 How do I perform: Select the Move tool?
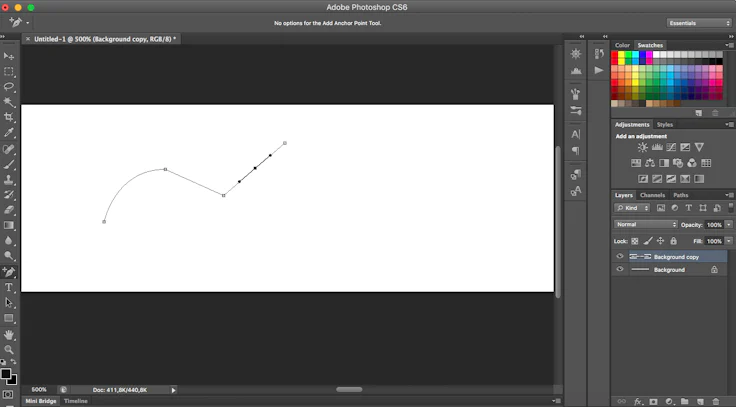tap(8, 56)
